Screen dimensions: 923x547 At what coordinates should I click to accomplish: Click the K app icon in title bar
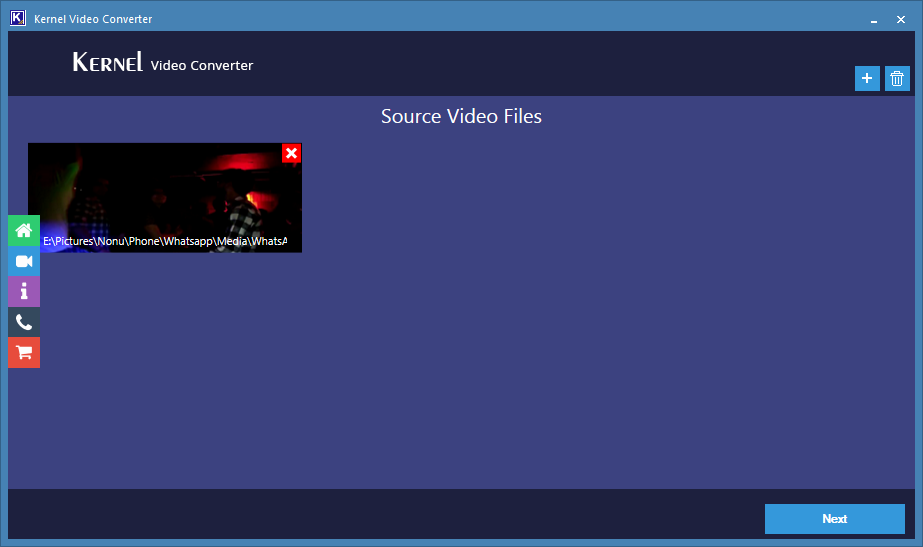pos(17,19)
